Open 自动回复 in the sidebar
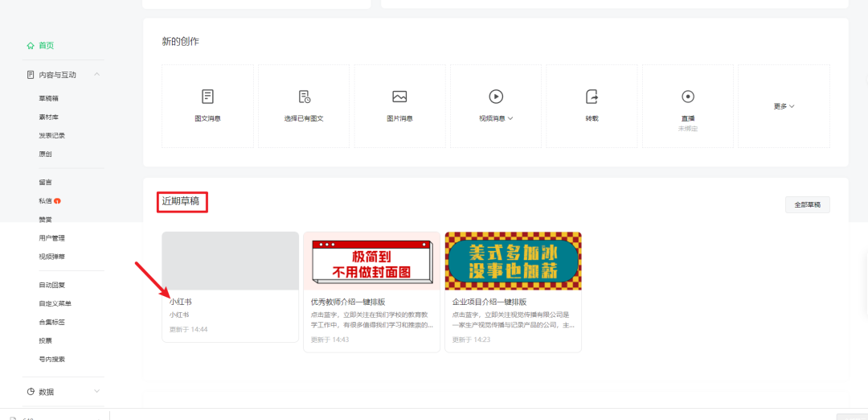Viewport: 868px width, 420px height. (x=51, y=285)
